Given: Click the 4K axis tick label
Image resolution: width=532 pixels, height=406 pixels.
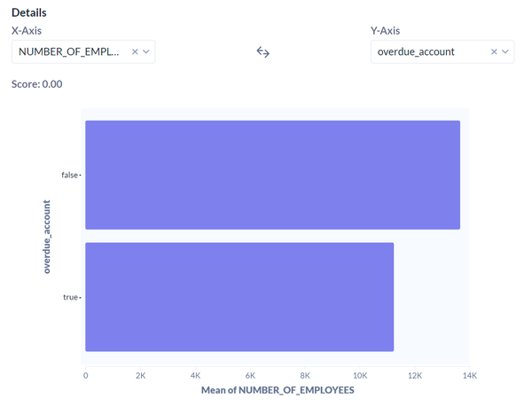Looking at the screenshot, I should [195, 376].
